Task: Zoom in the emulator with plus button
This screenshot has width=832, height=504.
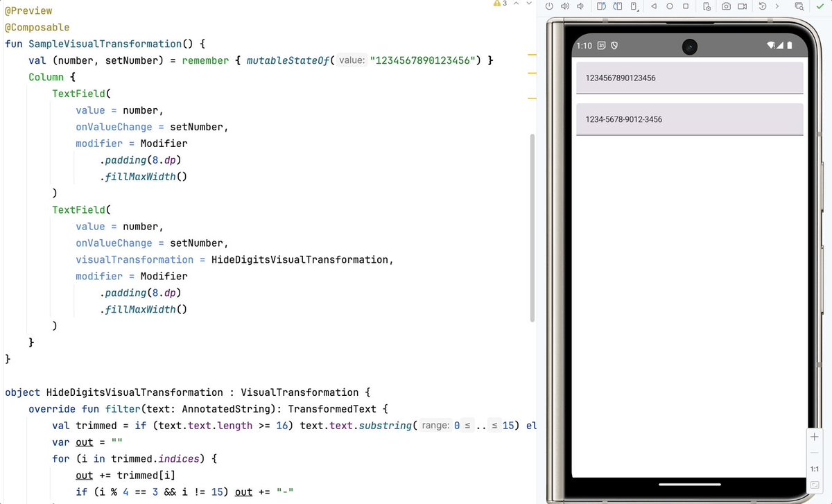Action: (x=815, y=437)
